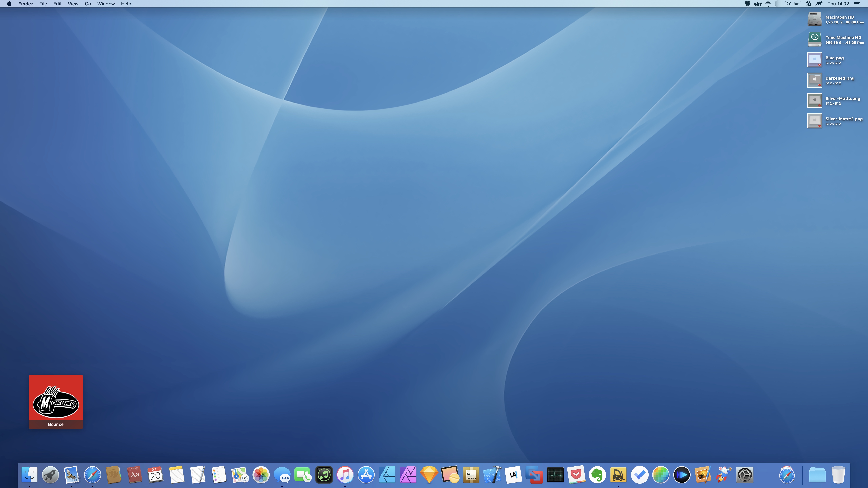
Task: Open the Safari compass icon beside the Mail stamp
Action: point(92,475)
